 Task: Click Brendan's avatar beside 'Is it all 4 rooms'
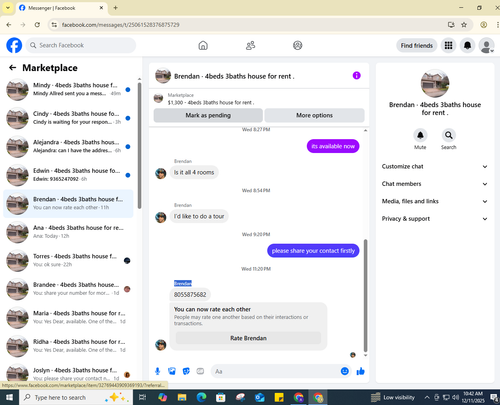coord(161,173)
